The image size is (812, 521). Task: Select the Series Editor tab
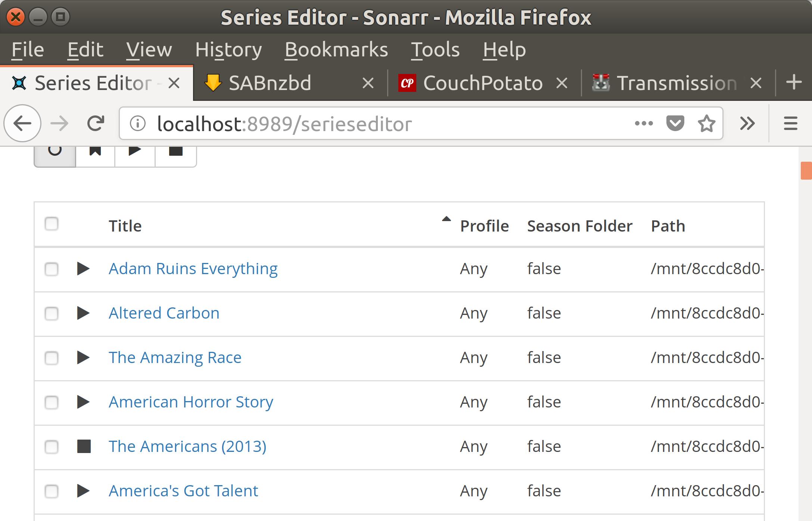pos(97,83)
